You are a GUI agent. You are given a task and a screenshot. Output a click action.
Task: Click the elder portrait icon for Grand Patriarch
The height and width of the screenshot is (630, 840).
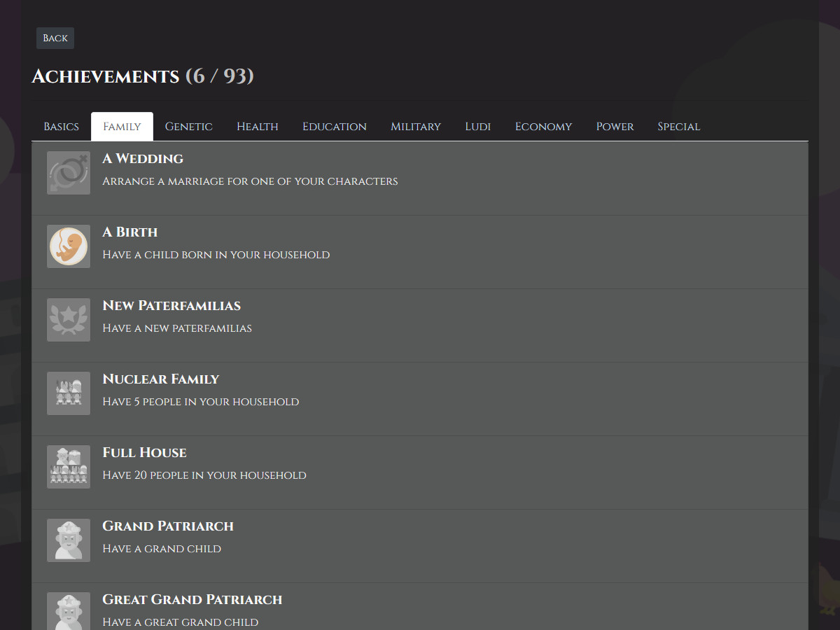point(68,540)
